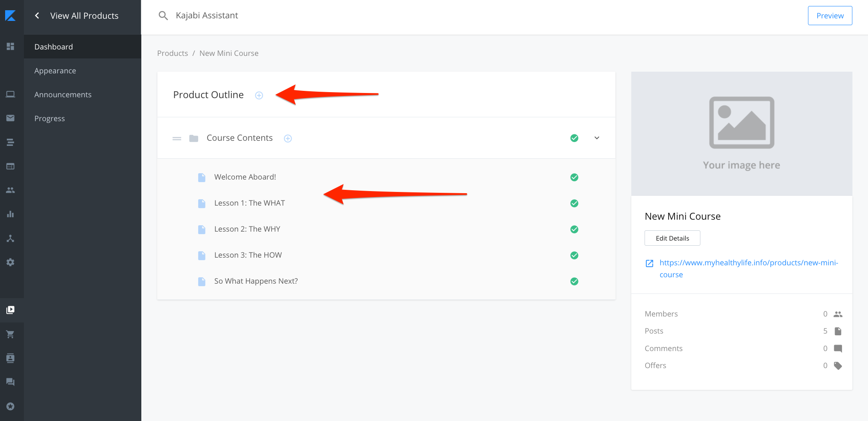Open the Website laptop icon in sidebar

click(x=11, y=94)
